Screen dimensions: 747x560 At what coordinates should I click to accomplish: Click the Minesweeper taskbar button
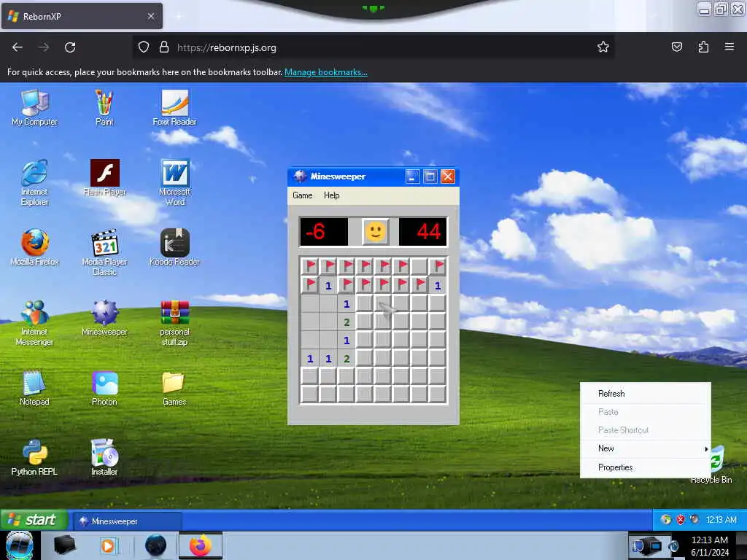coord(126,521)
